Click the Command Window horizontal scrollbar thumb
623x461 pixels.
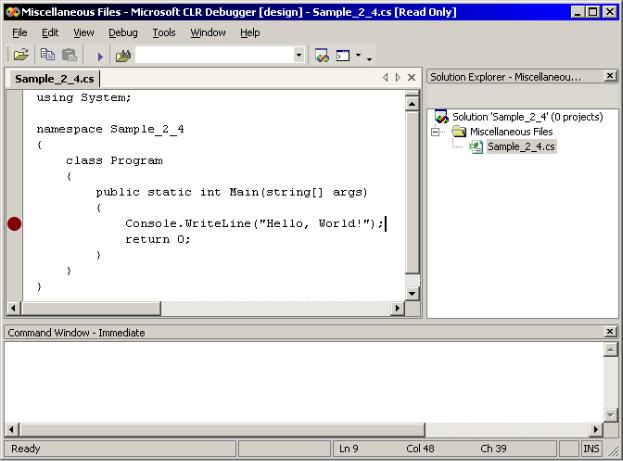pyautogui.click(x=222, y=429)
